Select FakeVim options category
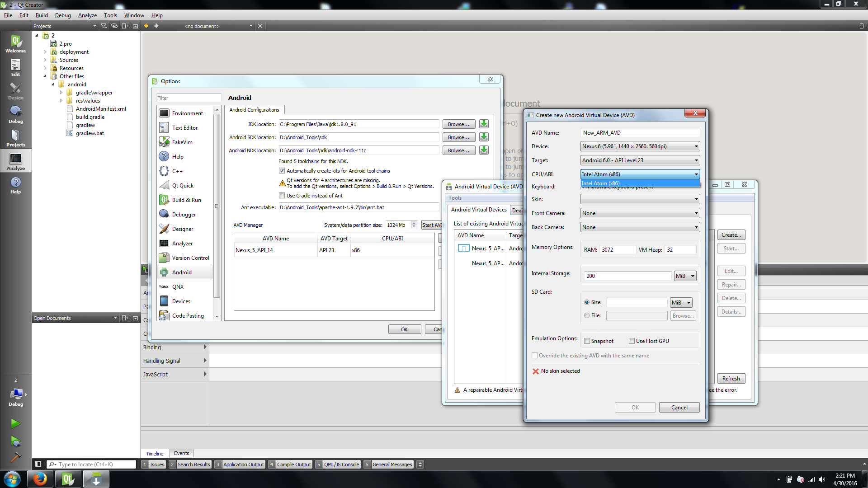This screenshot has width=868, height=488. pos(185,142)
